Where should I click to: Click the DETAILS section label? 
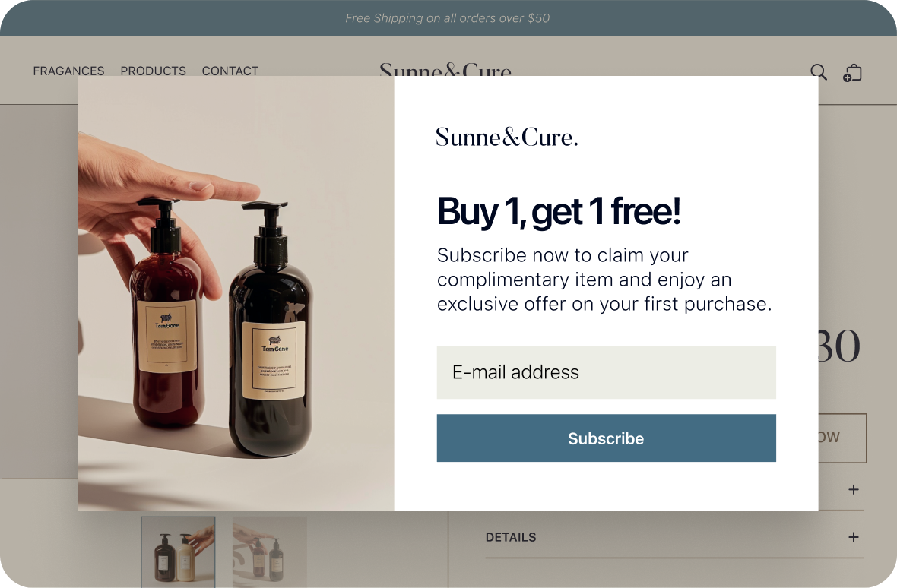(x=511, y=537)
